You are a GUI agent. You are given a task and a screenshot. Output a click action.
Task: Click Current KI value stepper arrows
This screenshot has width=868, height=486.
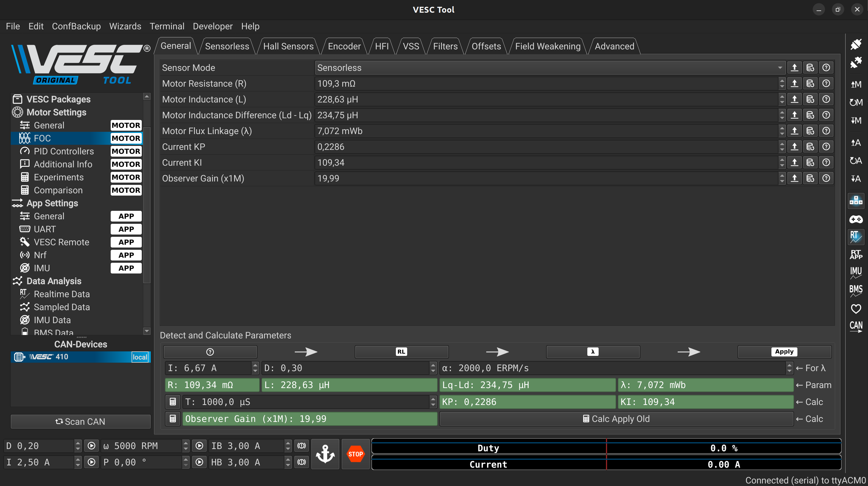coord(782,163)
